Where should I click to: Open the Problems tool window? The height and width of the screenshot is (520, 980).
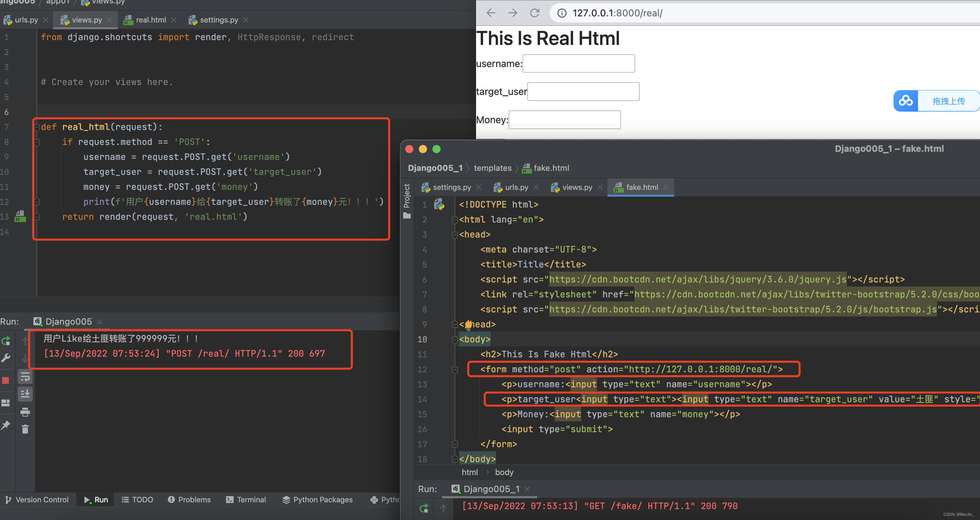coord(189,500)
